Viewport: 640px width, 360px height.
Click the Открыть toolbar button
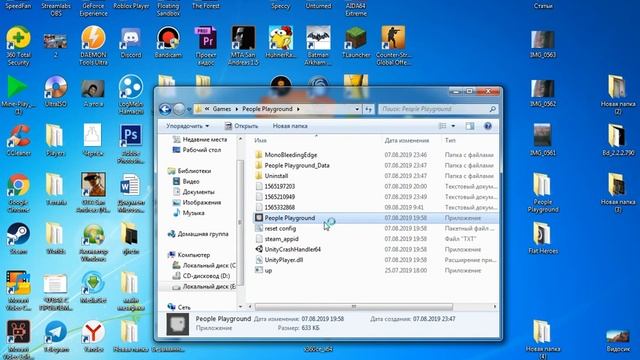coord(241,126)
